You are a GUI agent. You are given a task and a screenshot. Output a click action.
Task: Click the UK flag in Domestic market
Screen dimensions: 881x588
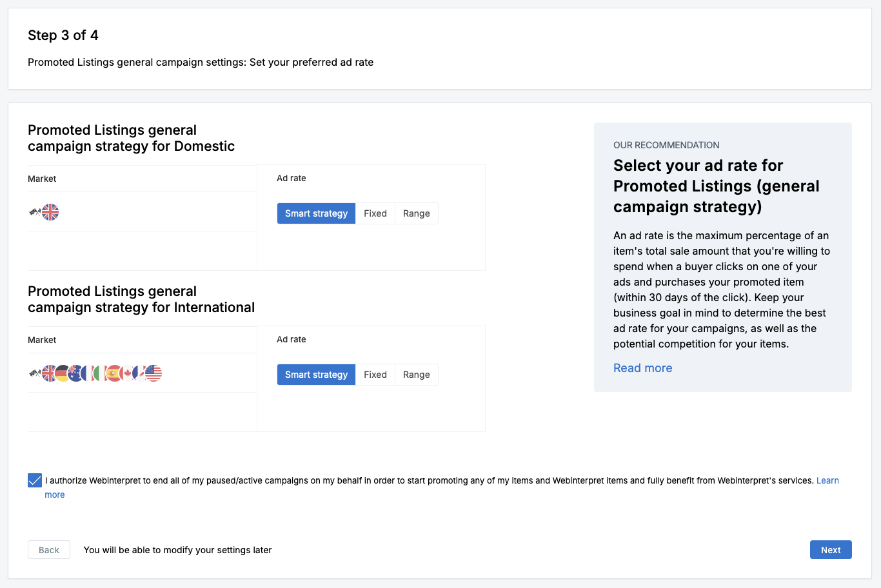point(50,212)
